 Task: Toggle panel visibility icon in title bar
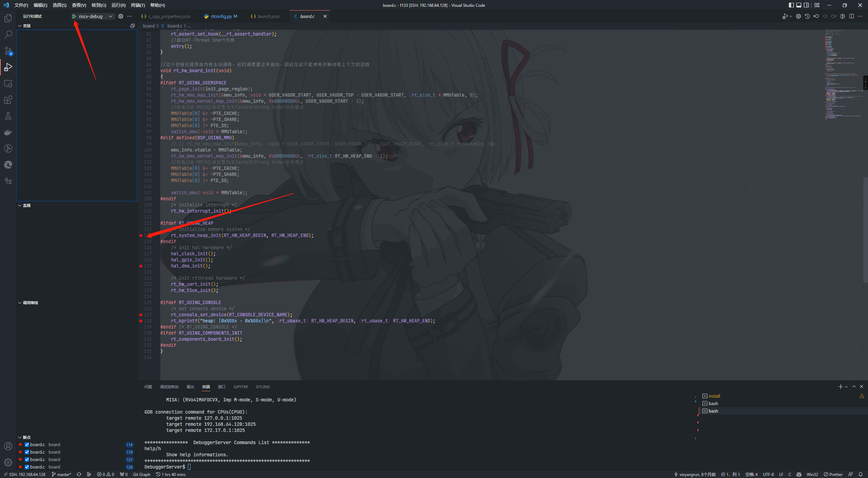click(x=799, y=5)
